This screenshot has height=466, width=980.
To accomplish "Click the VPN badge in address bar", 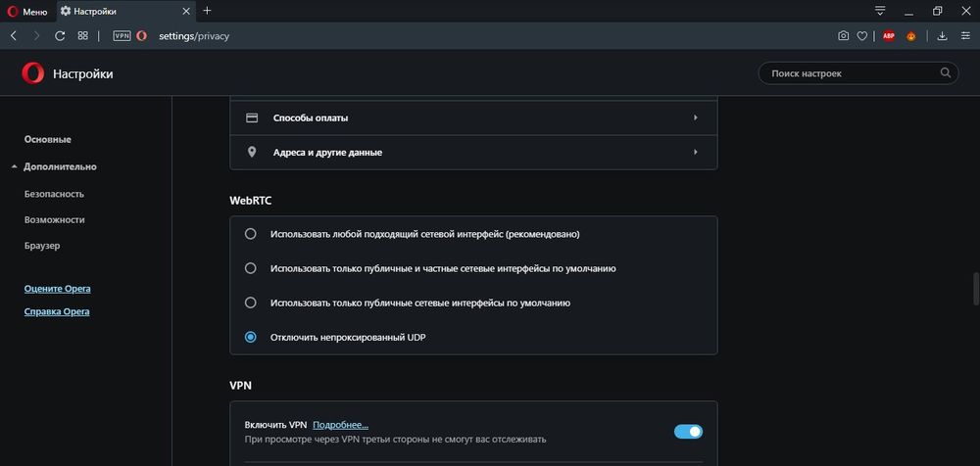I will [122, 35].
